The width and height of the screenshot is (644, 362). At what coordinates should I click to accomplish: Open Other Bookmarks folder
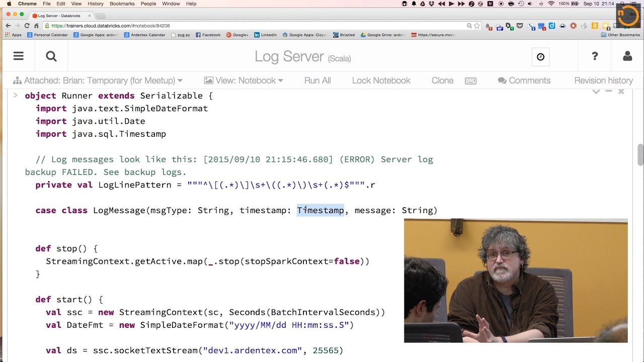coord(620,35)
